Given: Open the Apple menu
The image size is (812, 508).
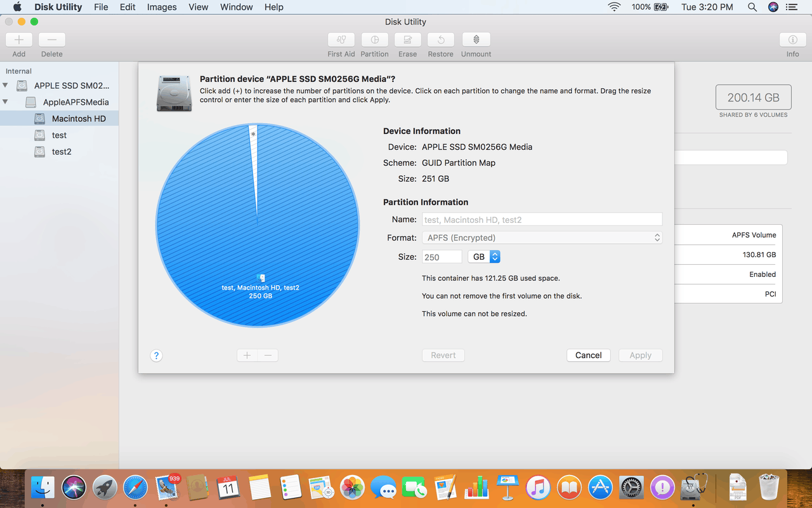Looking at the screenshot, I should pyautogui.click(x=18, y=7).
